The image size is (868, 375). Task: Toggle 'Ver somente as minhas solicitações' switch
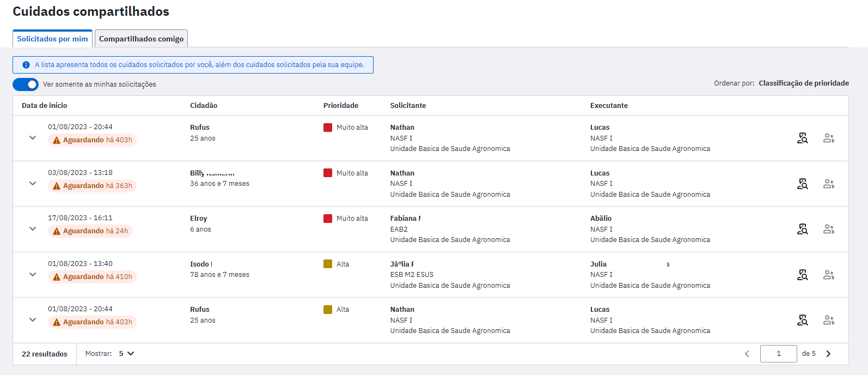click(26, 84)
